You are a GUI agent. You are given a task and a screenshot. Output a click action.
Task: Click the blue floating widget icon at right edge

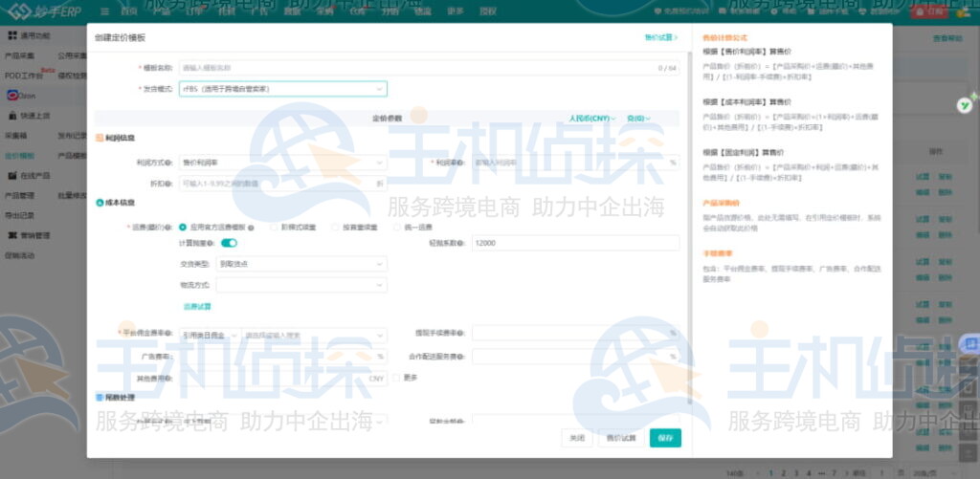(970, 343)
